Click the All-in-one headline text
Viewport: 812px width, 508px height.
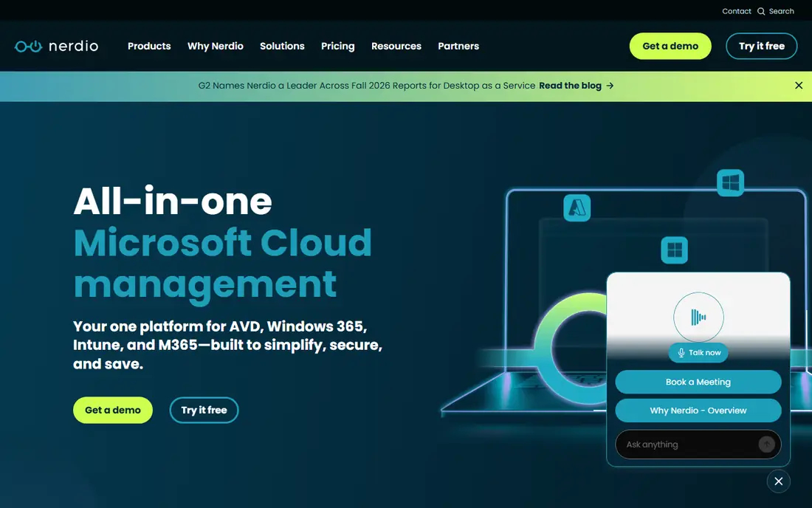click(173, 202)
